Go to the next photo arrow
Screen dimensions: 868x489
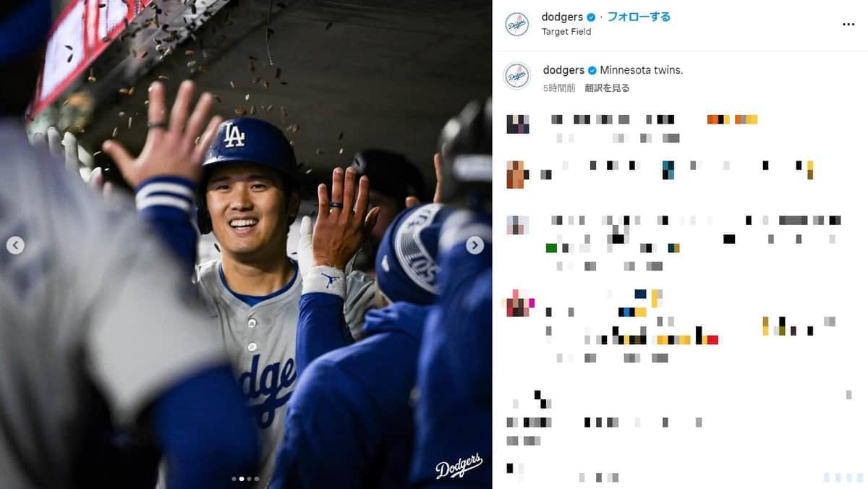475,245
